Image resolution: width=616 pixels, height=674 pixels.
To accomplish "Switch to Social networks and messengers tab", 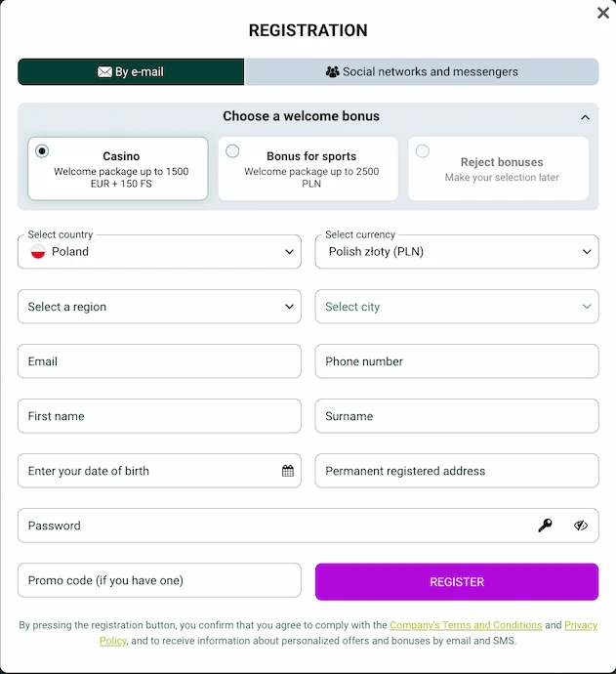I will coord(422,72).
